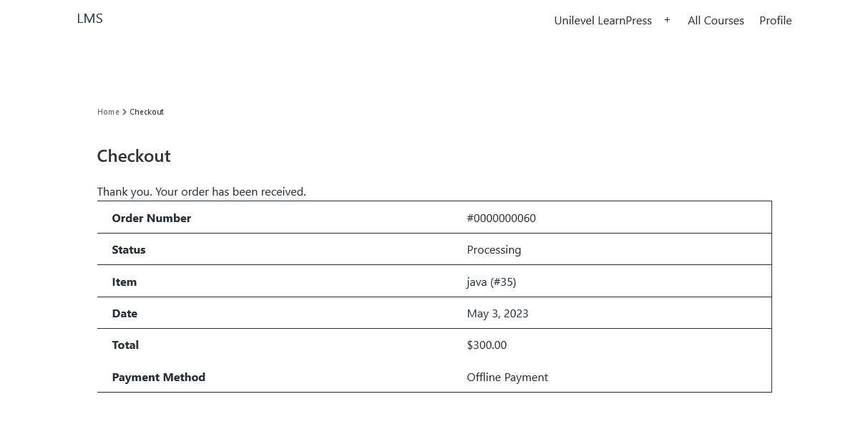
Task: Click the $300.00 total amount
Action: [x=487, y=345]
